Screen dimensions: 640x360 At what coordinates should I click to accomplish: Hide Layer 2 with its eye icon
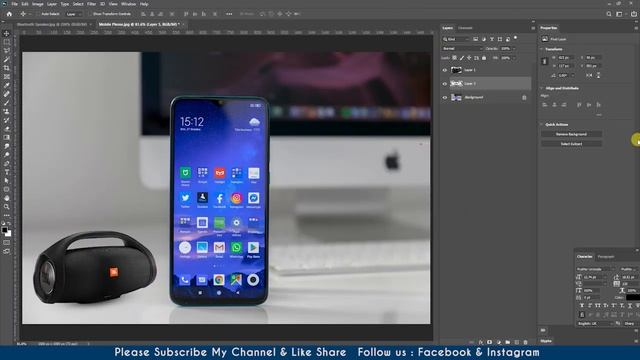[x=444, y=84]
